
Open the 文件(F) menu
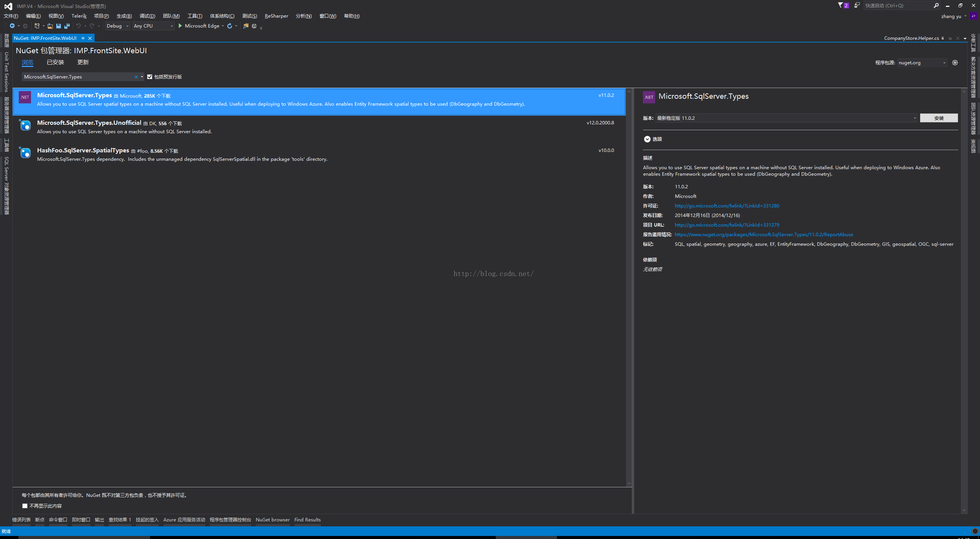click(x=11, y=16)
